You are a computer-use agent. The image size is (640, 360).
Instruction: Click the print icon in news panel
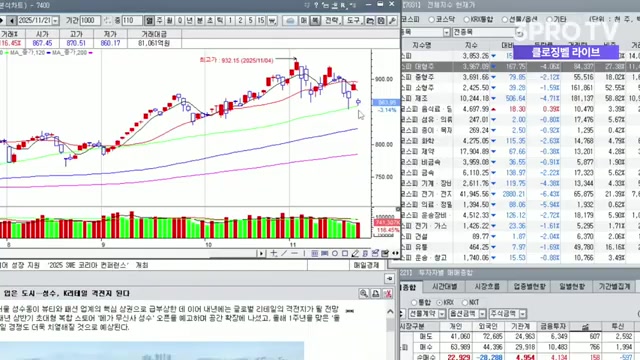(x=376, y=293)
